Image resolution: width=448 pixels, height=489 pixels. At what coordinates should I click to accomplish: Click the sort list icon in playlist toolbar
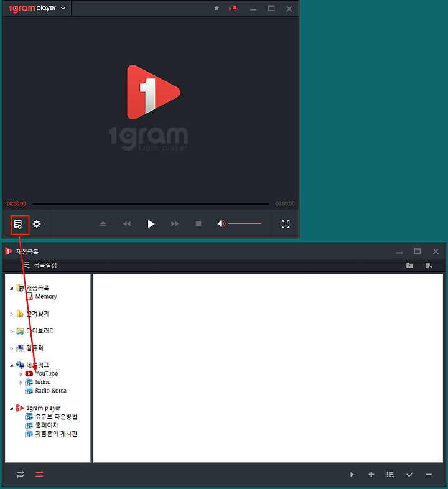[429, 266]
